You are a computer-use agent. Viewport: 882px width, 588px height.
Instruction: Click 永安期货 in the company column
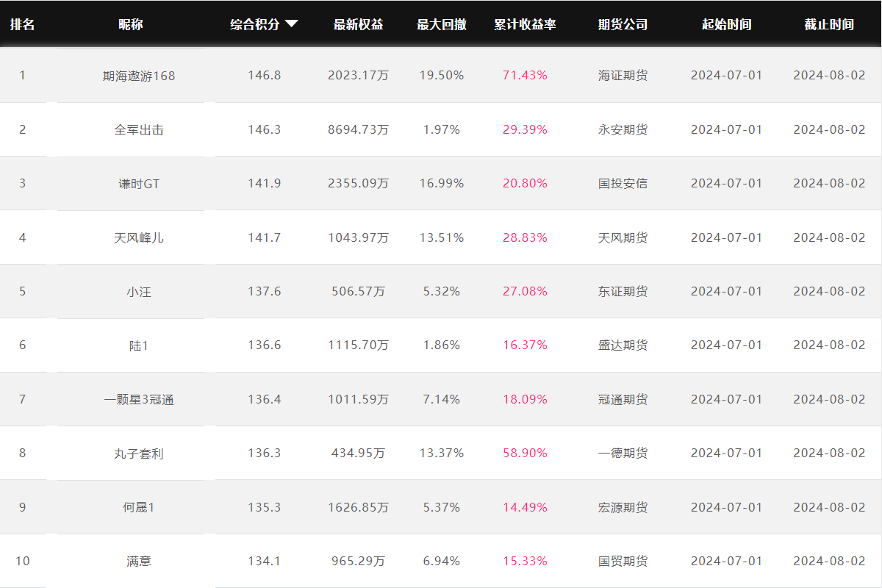623,129
